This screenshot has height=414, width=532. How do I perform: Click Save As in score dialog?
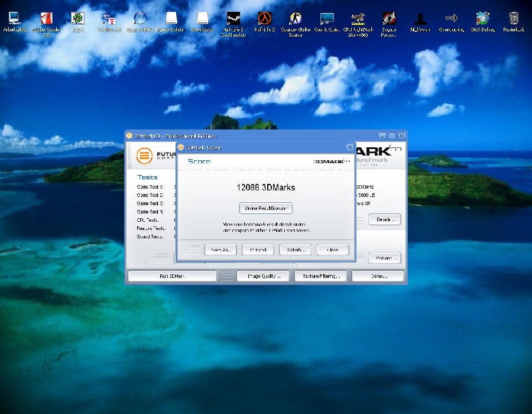coord(220,250)
